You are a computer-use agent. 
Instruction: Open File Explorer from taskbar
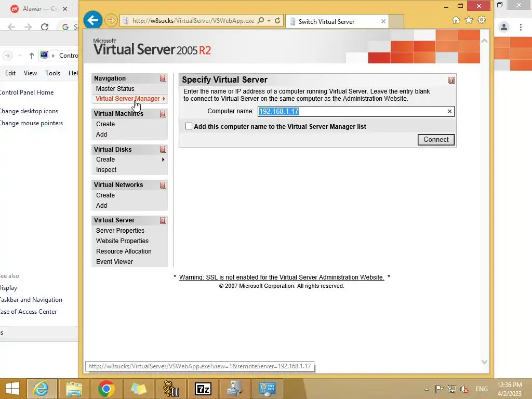74,389
